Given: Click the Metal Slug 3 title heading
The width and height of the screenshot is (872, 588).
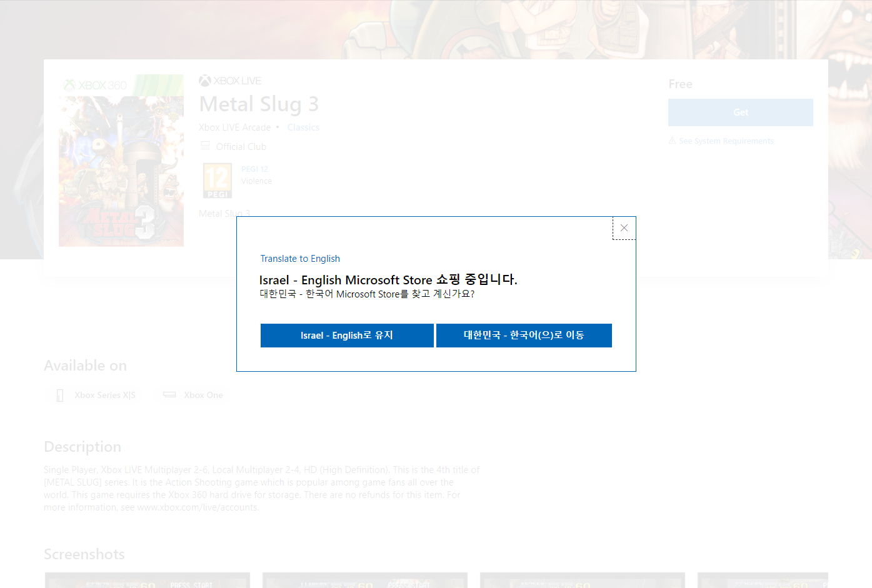Looking at the screenshot, I should [x=259, y=104].
